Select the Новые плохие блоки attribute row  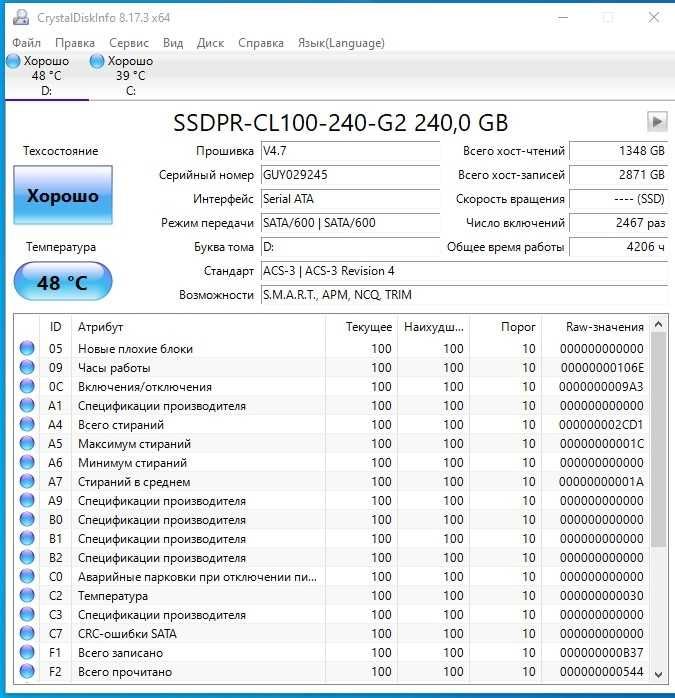[332, 349]
